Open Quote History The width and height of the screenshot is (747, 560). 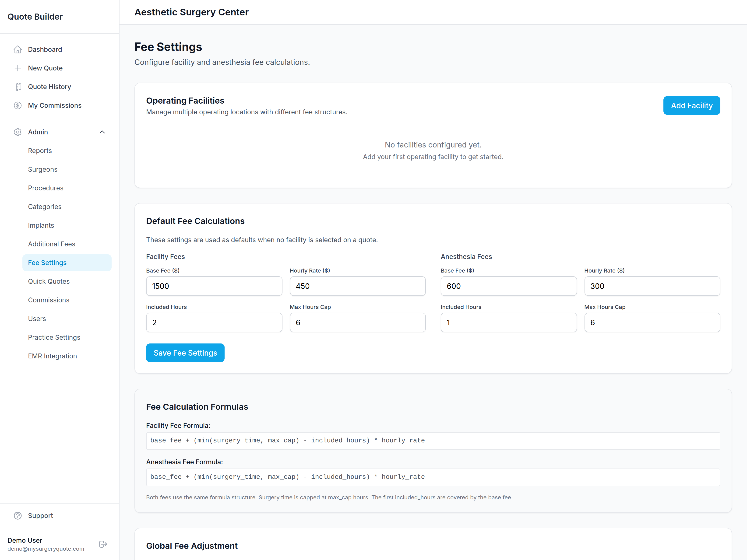tap(60, 87)
